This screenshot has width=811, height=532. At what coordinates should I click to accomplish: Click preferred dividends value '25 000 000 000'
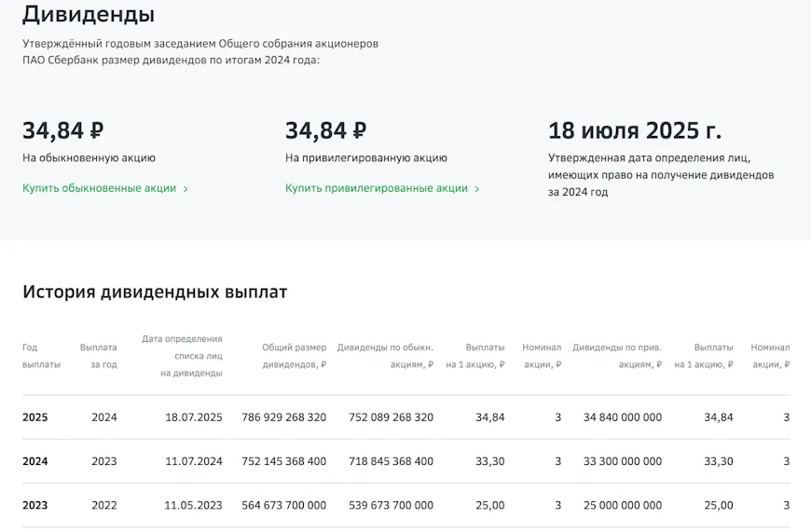(623, 505)
